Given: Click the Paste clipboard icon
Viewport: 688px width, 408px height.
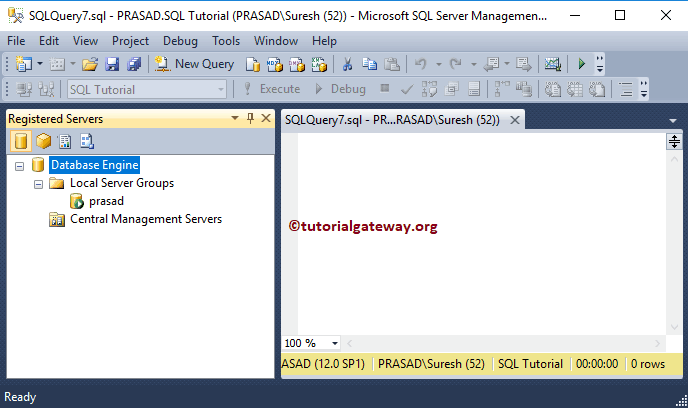Looking at the screenshot, I should point(392,64).
